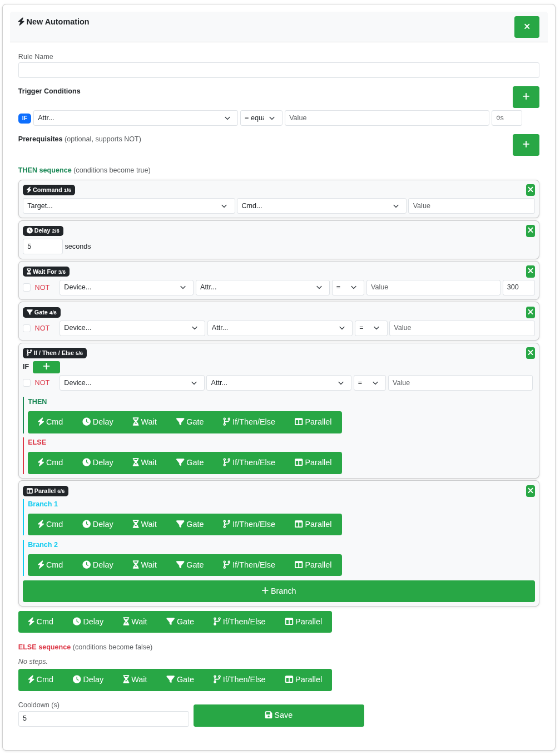Add another IF condition inside If/Then/Else step

pos(46,367)
